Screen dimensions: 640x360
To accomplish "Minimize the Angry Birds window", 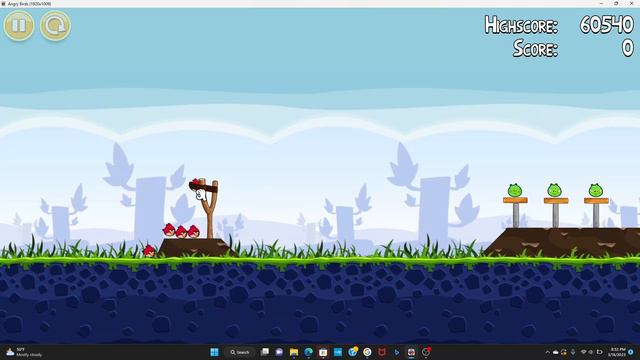I will click(601, 4).
